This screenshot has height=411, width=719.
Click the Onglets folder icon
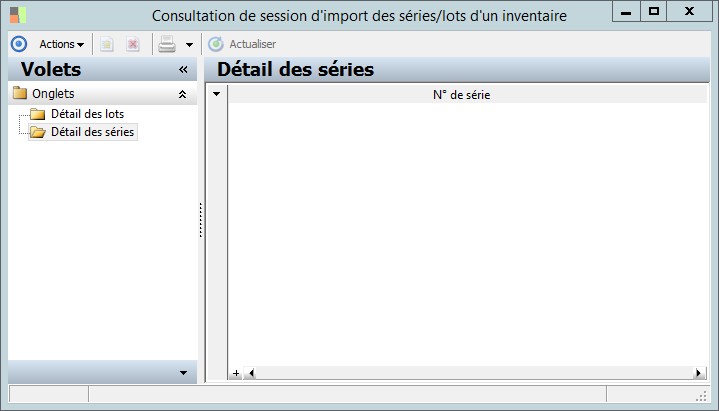(x=20, y=94)
